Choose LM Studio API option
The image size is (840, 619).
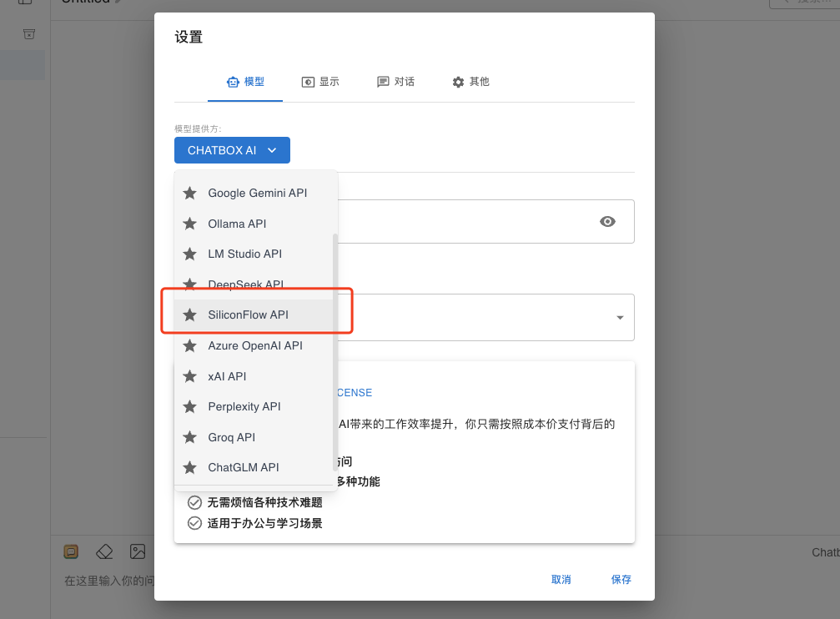click(255, 254)
